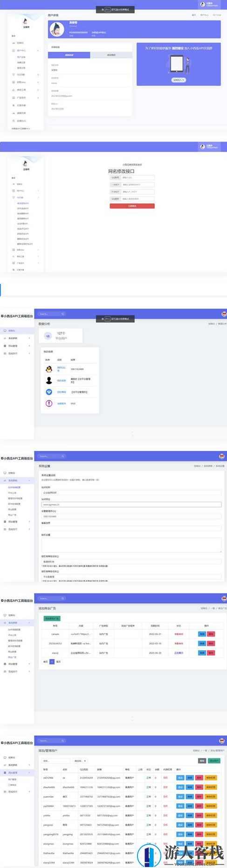
Task: Click the 站点网址 field showing www.qymao.cn
Action: [x=131, y=504]
